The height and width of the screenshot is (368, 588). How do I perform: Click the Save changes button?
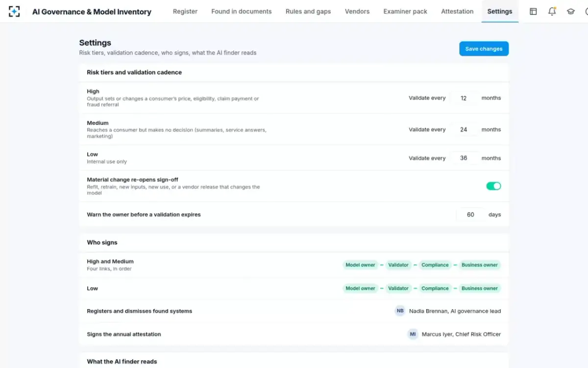(484, 49)
